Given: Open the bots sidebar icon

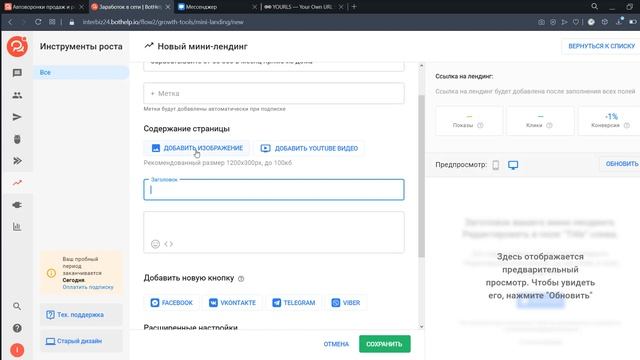Looking at the screenshot, I should point(17,139).
